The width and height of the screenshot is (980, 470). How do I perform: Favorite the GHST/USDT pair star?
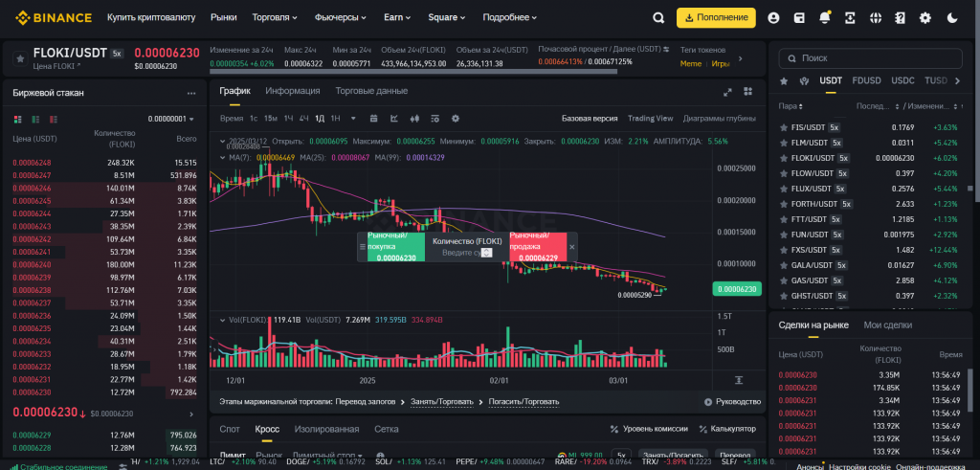pyautogui.click(x=783, y=296)
